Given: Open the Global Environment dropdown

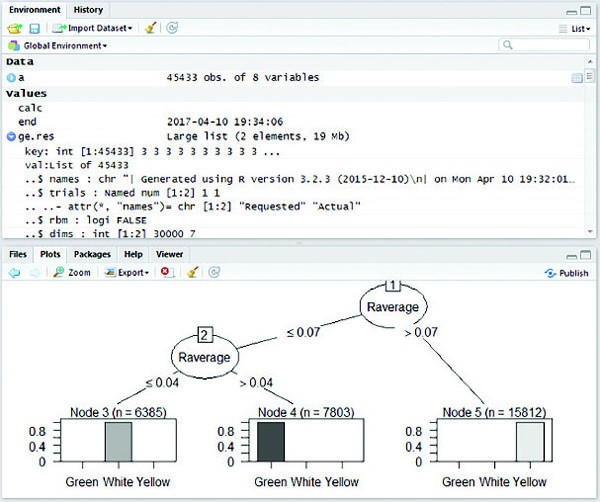Looking at the screenshot, I should coord(62,45).
